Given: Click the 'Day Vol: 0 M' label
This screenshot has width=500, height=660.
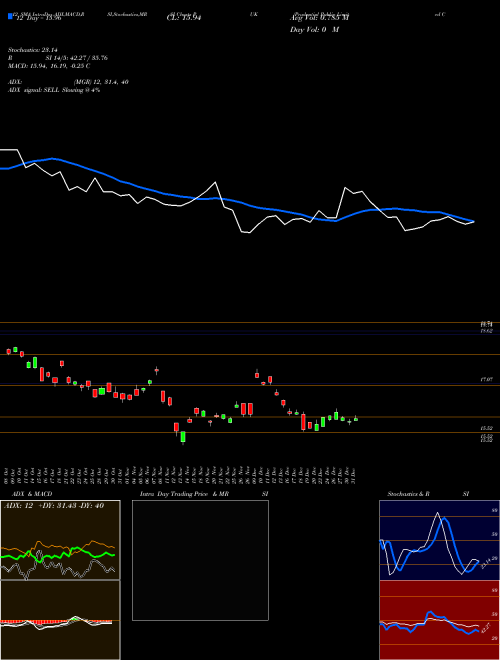Looking at the screenshot, I should 314,29.
